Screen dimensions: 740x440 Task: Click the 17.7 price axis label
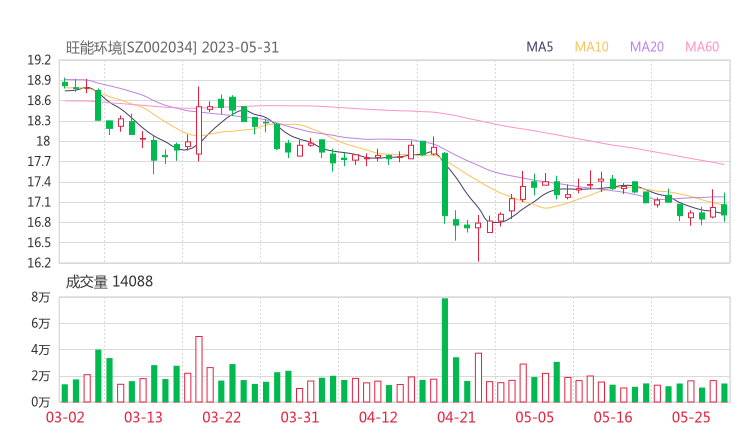[39, 162]
